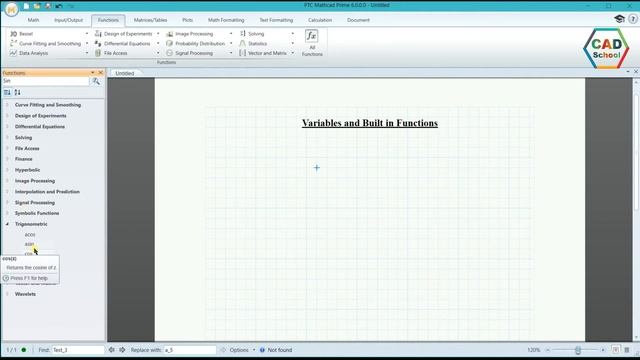Click the Save quick-access icon
Viewport: 640px width, 360px height.
(x=48, y=6)
